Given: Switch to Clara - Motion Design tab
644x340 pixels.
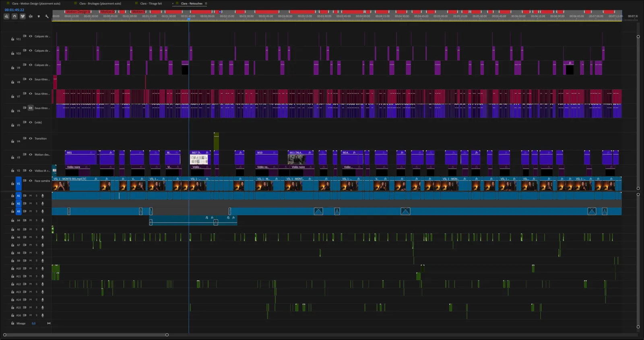Looking at the screenshot, I should 36,4.
